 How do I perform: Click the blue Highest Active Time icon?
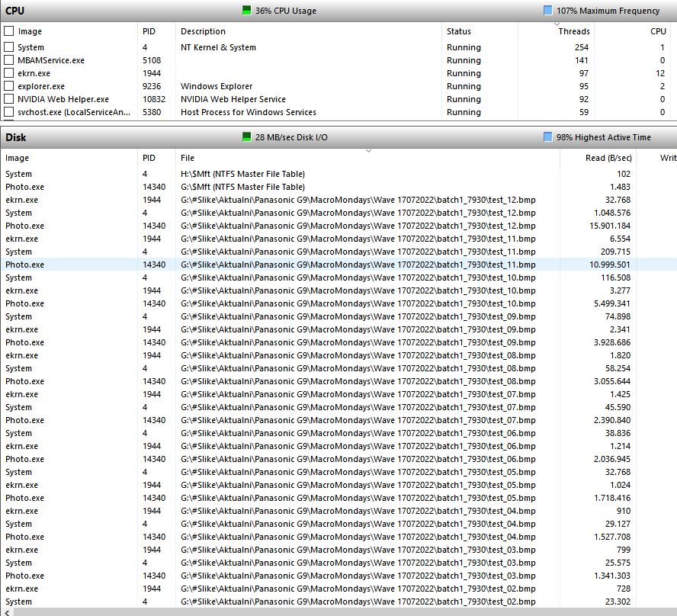548,137
